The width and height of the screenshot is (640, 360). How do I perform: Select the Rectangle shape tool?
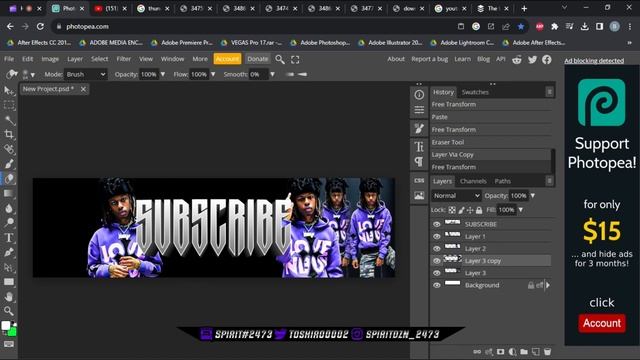pyautogui.click(x=9, y=282)
